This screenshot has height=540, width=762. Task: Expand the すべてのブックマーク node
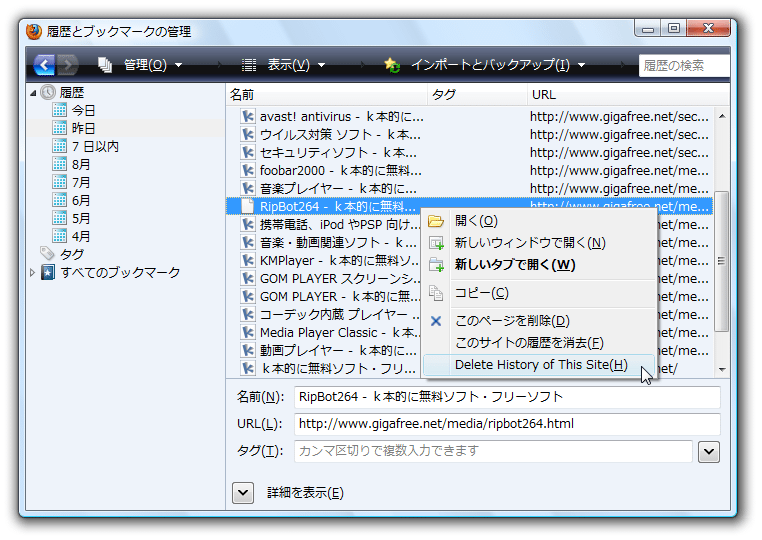[x=33, y=273]
